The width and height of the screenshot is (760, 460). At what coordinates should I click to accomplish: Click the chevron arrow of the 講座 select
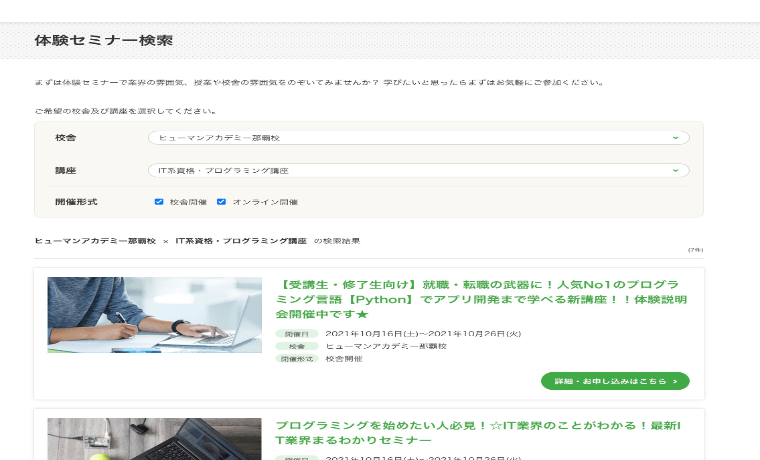click(x=675, y=171)
